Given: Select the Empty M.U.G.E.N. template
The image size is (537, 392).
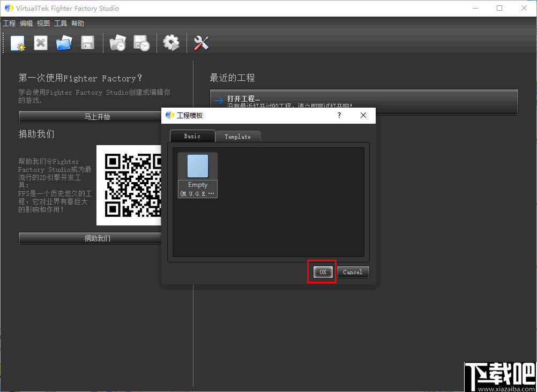Looking at the screenshot, I should click(198, 175).
